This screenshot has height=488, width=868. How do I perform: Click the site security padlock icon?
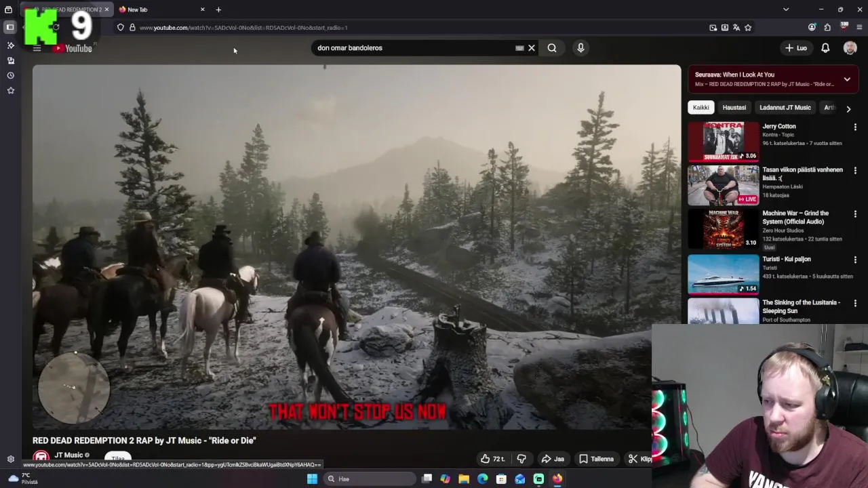(132, 28)
